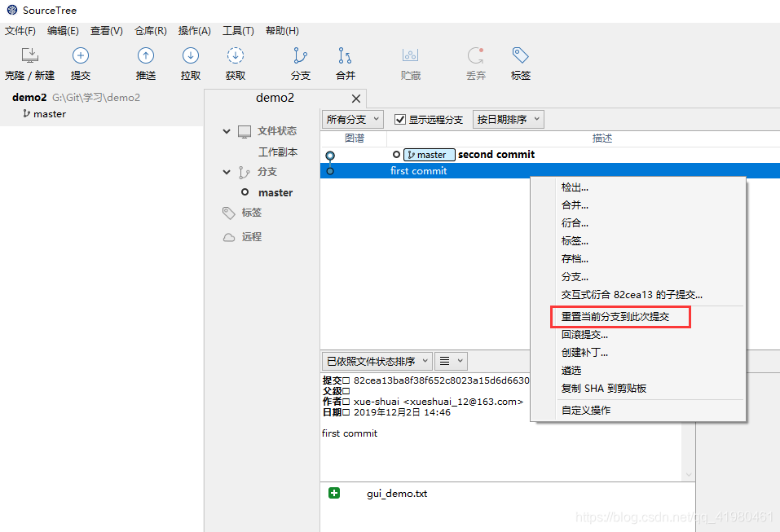Image resolution: width=780 pixels, height=532 pixels.
Task: Collapse the 文件状态 section chevron
Action: click(227, 131)
